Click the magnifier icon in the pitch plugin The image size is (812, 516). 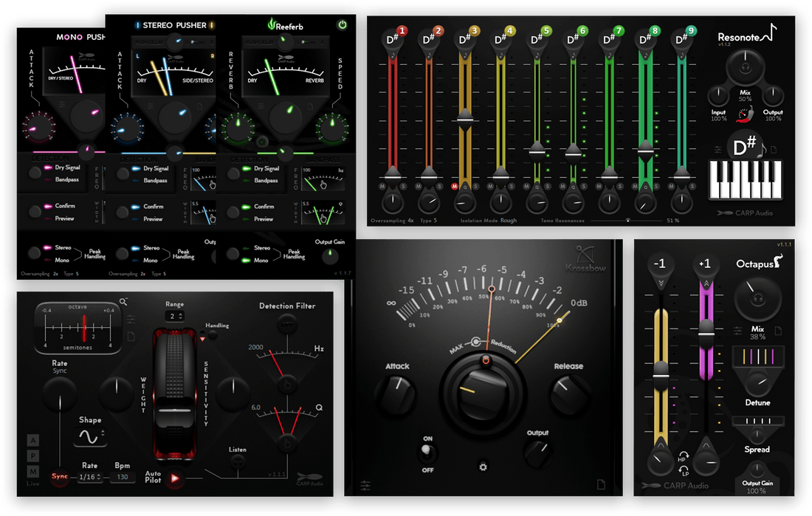[x=123, y=302]
